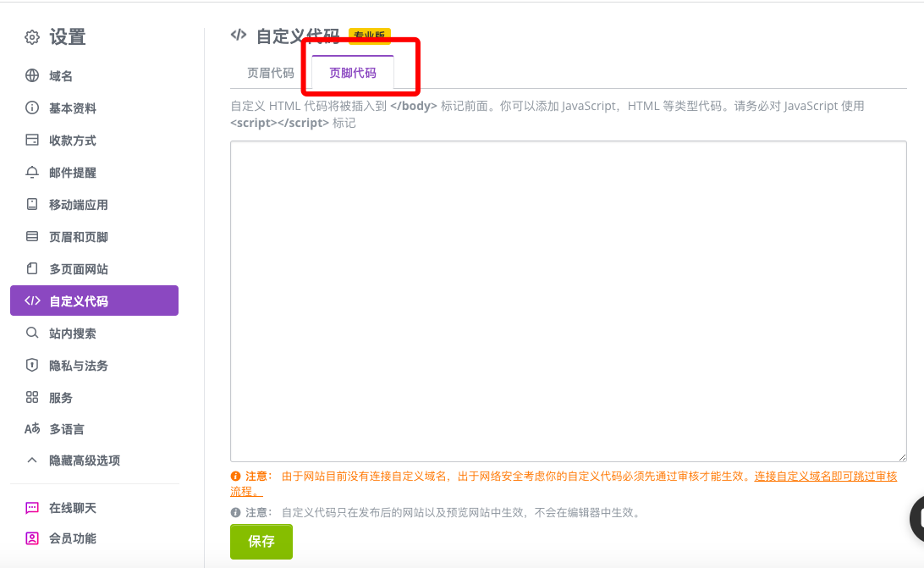Click the page icon next to 多页面网站

pyautogui.click(x=32, y=268)
